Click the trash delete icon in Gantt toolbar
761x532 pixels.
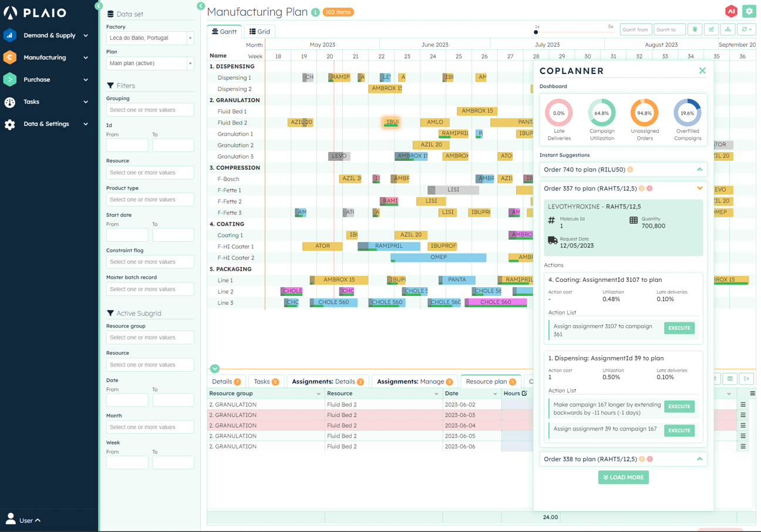point(695,29)
